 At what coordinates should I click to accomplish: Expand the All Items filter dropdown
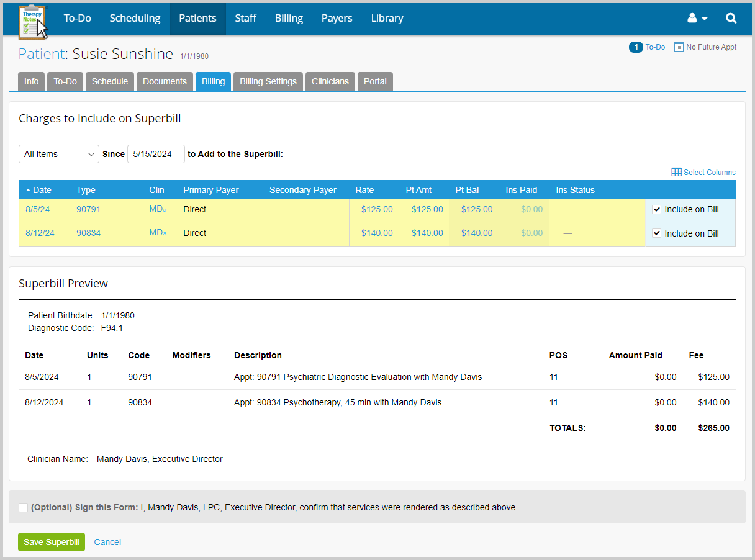click(58, 154)
